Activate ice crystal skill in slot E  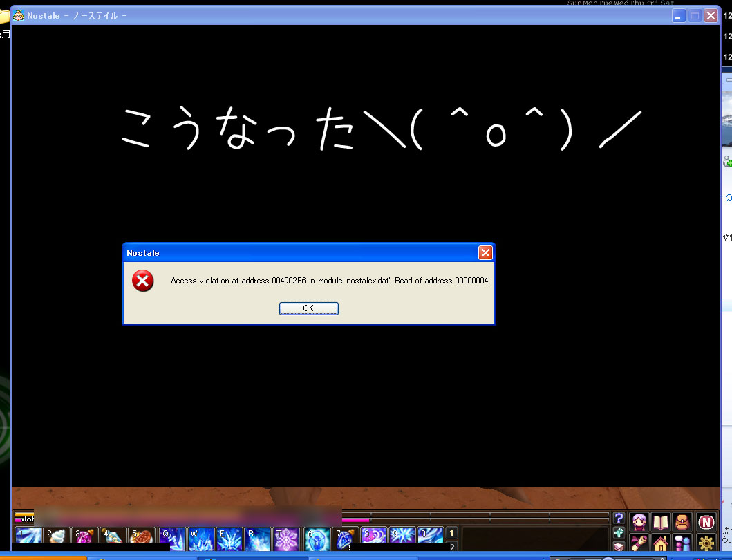coord(229,538)
